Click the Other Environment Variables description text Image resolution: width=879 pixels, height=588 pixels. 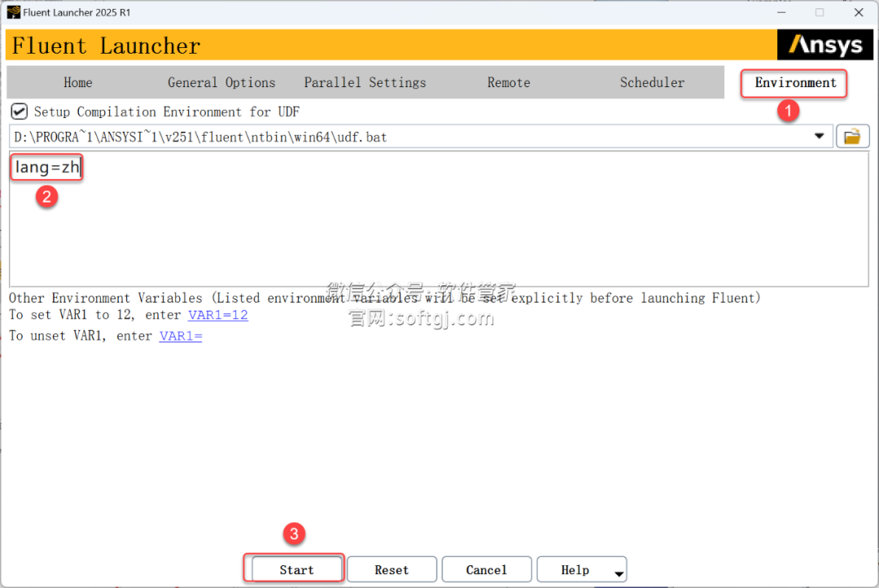click(384, 298)
